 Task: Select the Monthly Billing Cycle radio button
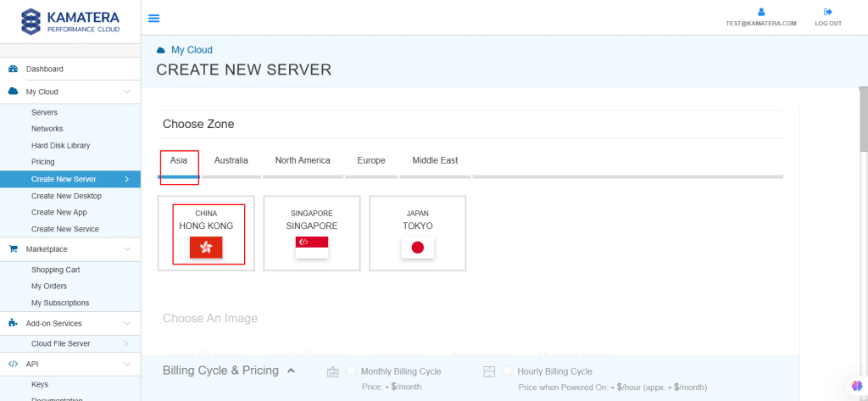click(351, 371)
